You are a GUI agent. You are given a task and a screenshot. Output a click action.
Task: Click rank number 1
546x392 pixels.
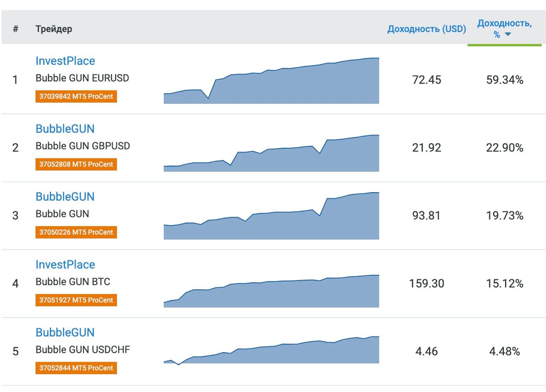15,80
